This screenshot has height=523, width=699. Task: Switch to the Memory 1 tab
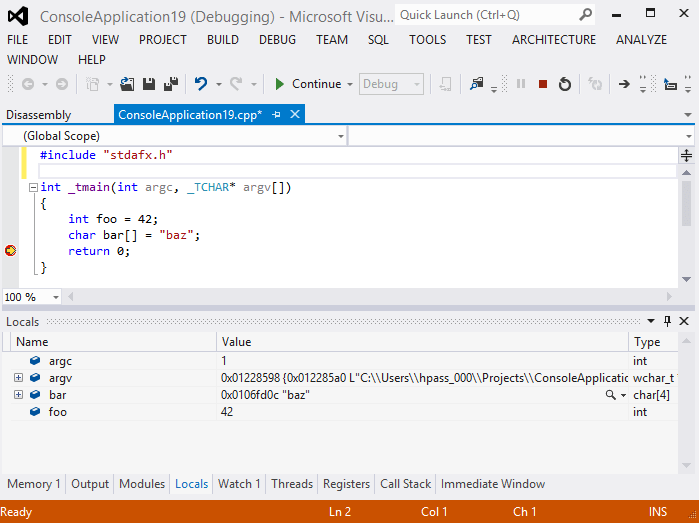[x=34, y=484]
